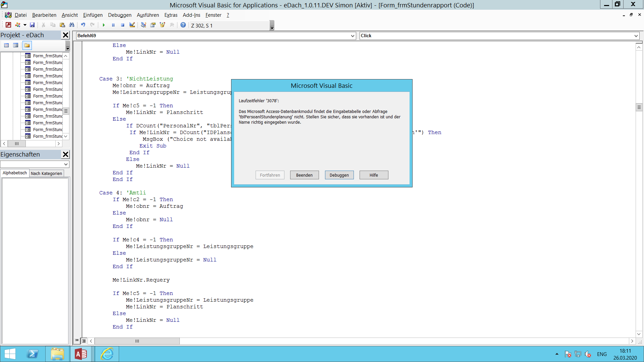Open Find using the binoculars icon
644x362 pixels.
click(71, 25)
